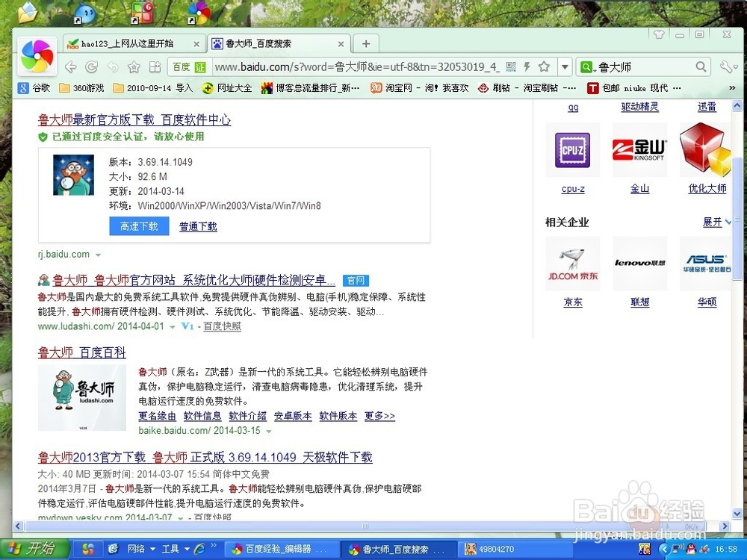The width and height of the screenshot is (747, 560).
Task: Click the horizontal scrollbar right arrow
Action: click(x=725, y=526)
